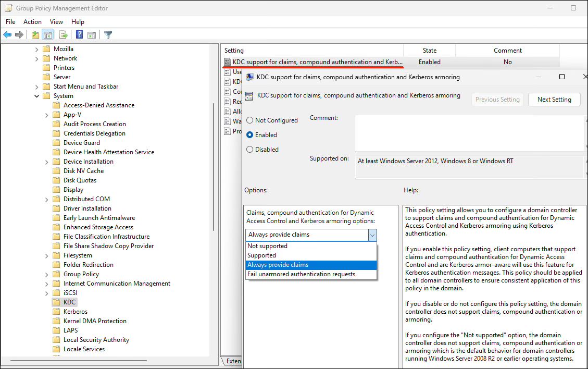The image size is (588, 369).
Task: Open the Action menu
Action: pos(32,22)
